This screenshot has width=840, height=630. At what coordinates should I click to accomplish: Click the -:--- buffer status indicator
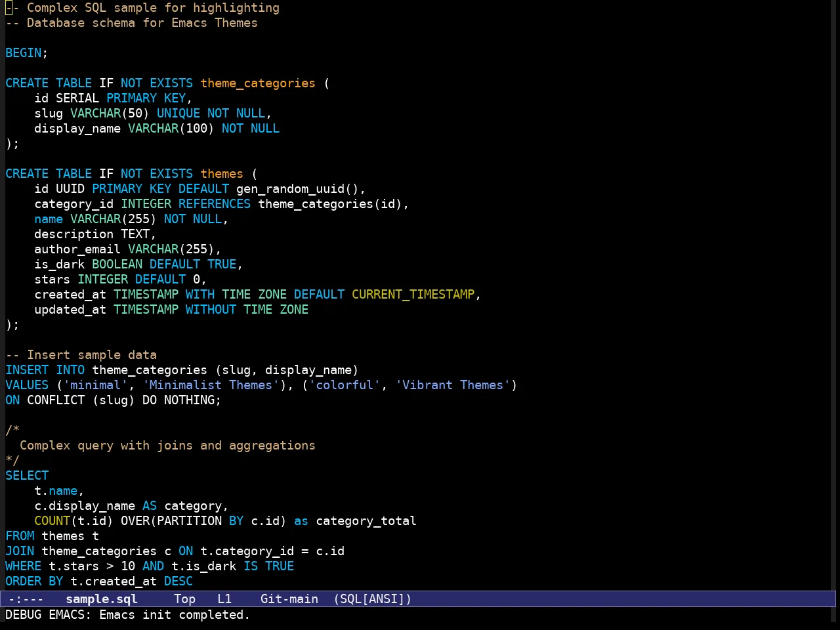(x=26, y=599)
